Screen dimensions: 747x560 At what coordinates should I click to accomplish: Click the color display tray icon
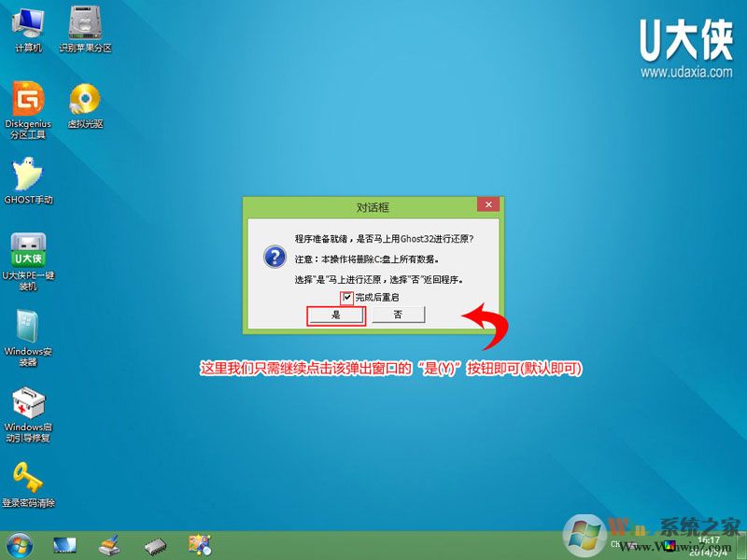[670, 547]
